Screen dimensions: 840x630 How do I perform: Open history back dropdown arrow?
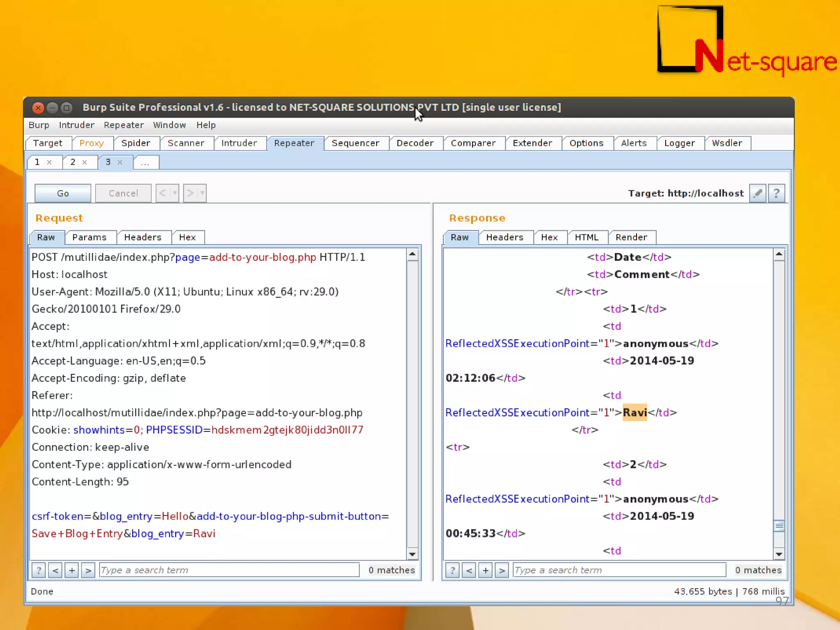pos(175,193)
